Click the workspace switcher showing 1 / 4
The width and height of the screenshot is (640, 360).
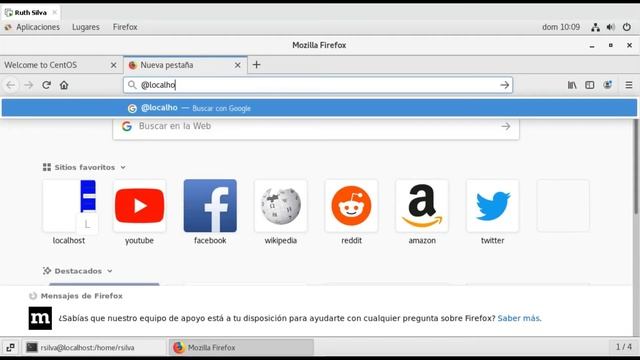click(x=623, y=347)
